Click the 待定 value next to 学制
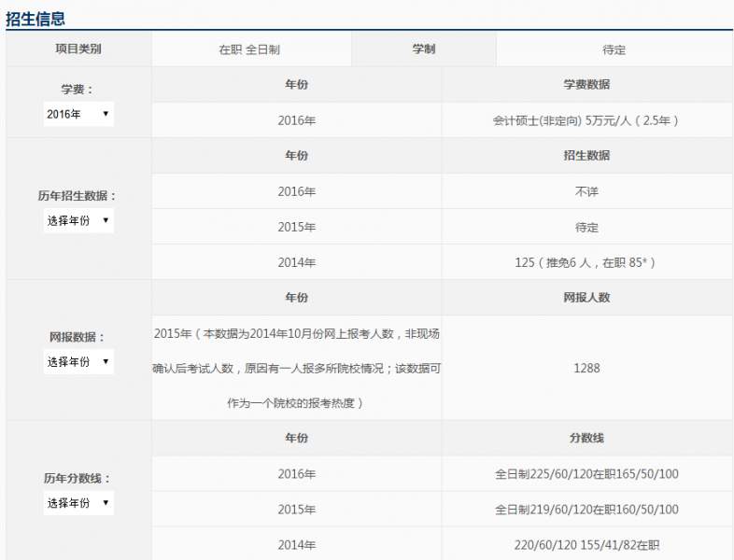This screenshot has height=560, width=734. pyautogui.click(x=614, y=49)
